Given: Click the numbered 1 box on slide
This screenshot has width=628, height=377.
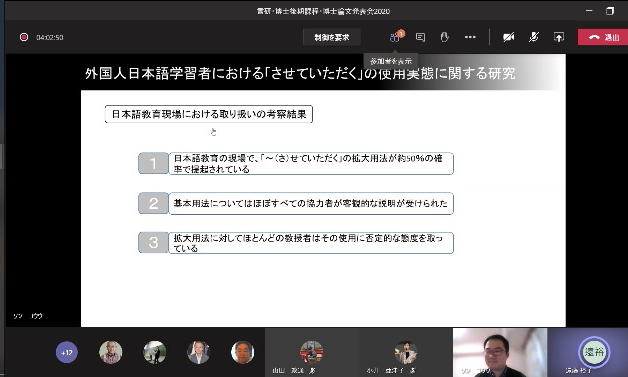Looking at the screenshot, I should click(x=153, y=163).
